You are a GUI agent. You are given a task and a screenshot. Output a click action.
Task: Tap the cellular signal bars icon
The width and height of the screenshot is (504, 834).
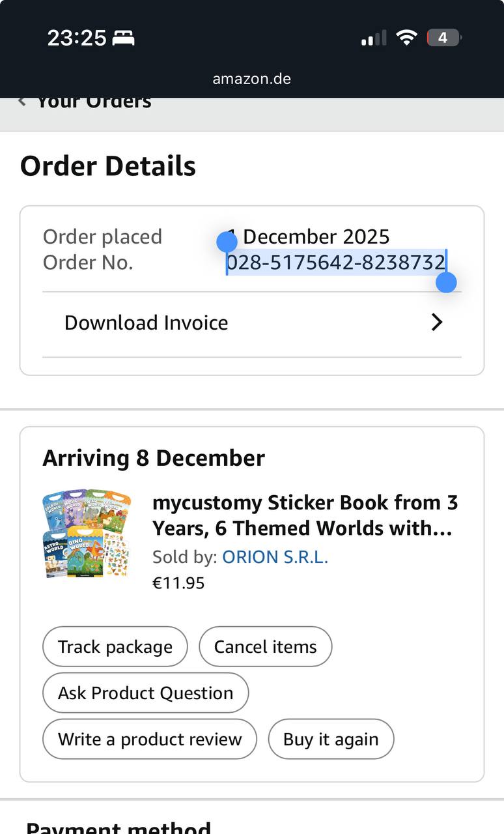[x=374, y=38]
